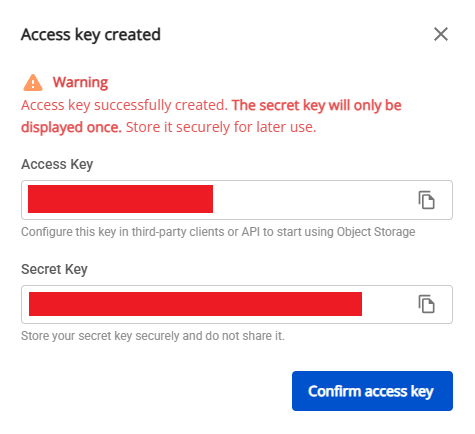Click the bold "displayed once." warning text

point(71,127)
